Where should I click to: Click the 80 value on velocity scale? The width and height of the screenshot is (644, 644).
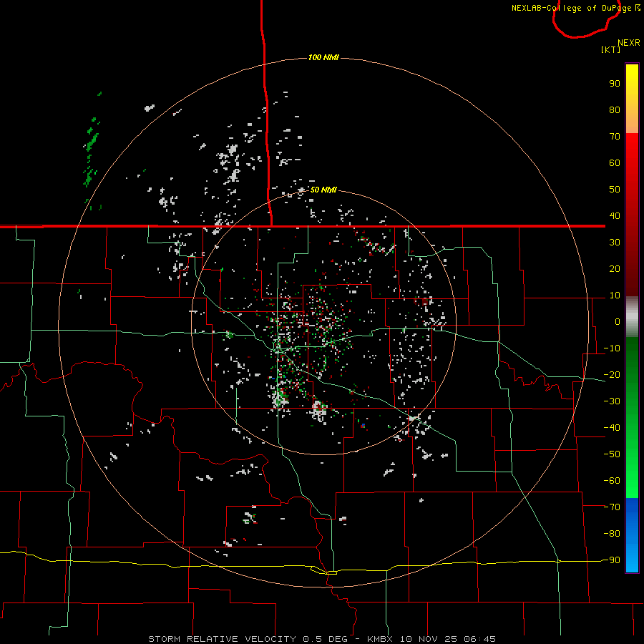click(x=615, y=110)
